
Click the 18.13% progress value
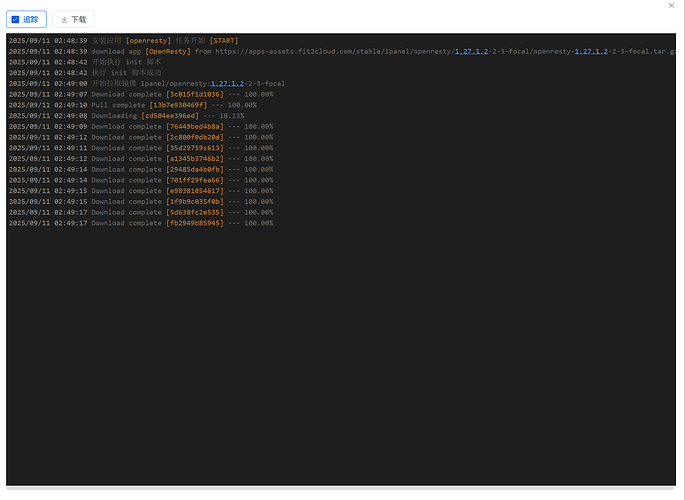(232, 116)
